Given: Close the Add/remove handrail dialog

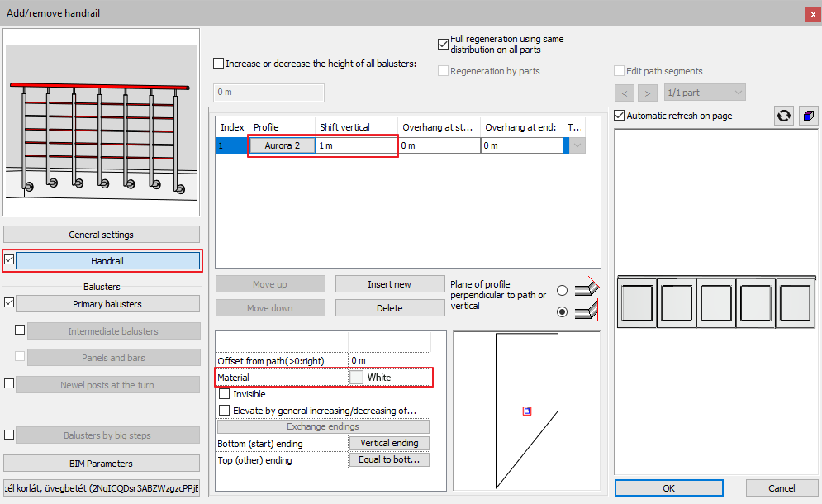Looking at the screenshot, I should click(812, 13).
